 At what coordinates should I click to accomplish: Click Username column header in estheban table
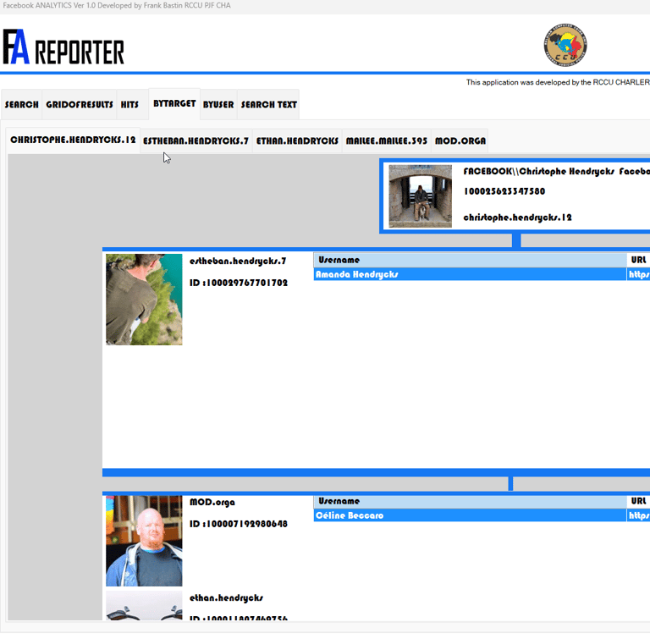pyautogui.click(x=470, y=261)
